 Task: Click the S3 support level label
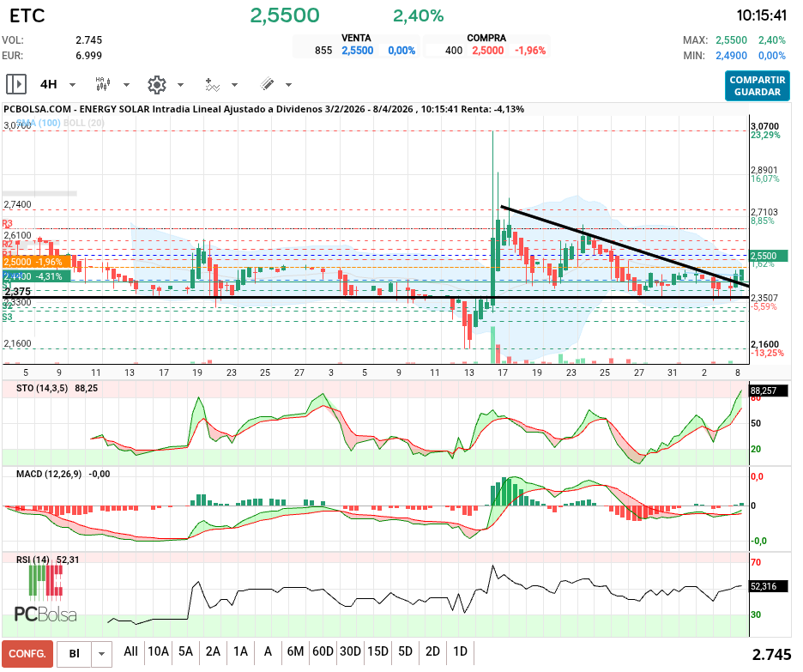coord(7,317)
